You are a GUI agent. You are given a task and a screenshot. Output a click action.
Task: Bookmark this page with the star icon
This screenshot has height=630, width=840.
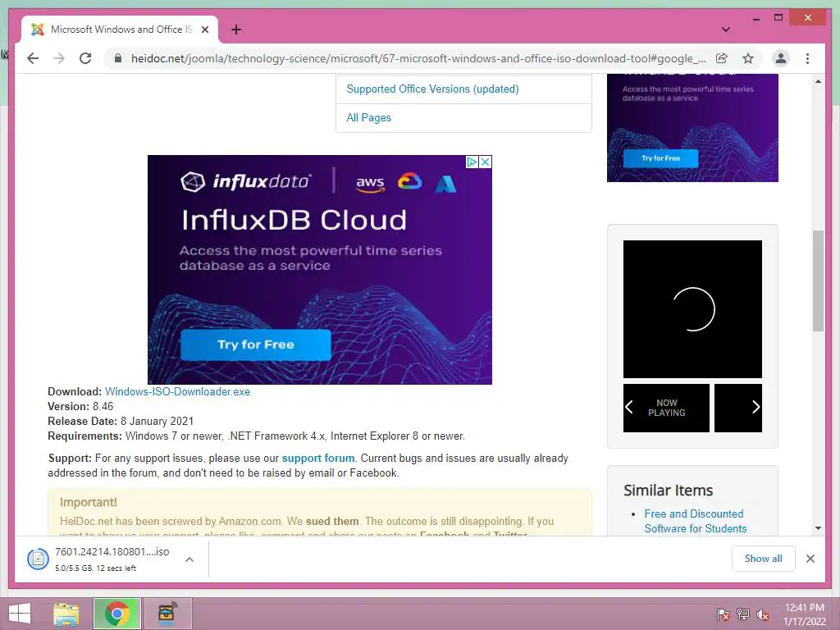(748, 58)
